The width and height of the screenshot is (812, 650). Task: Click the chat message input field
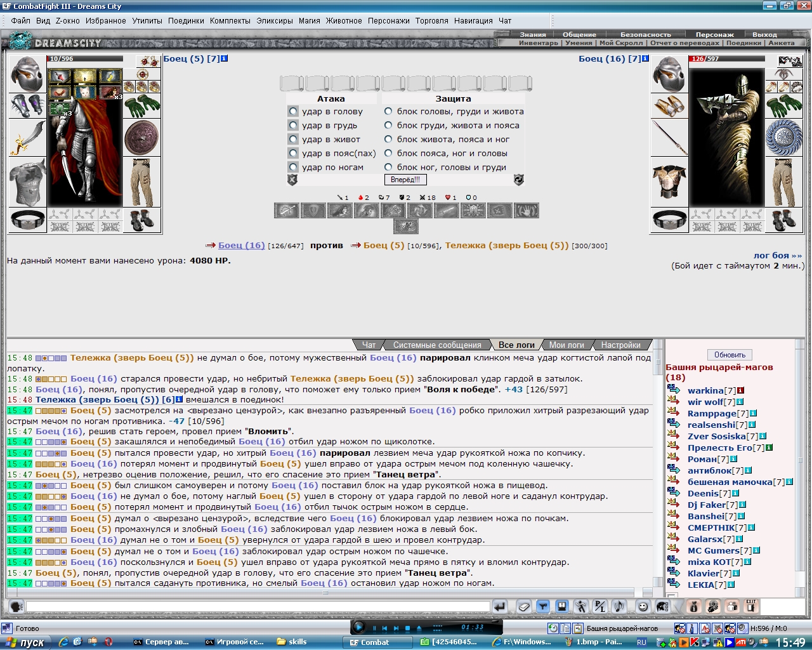[258, 607]
